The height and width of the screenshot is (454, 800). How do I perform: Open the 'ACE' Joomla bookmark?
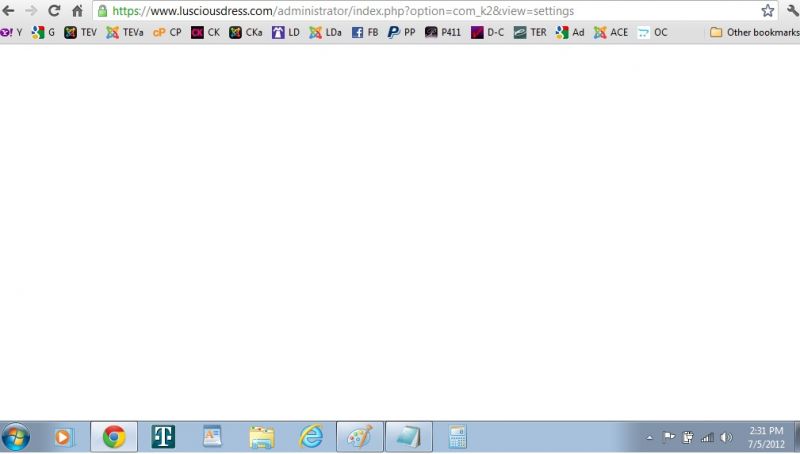611,32
